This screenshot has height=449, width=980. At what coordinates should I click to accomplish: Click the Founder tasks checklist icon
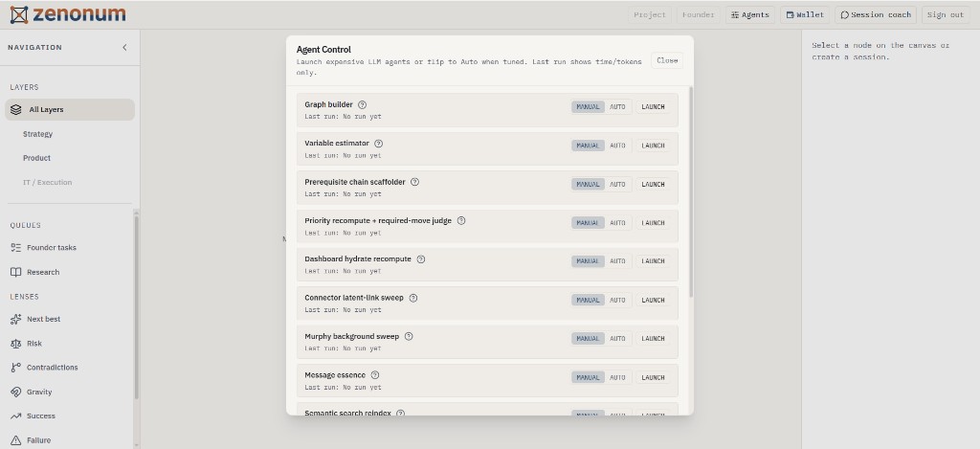click(16, 248)
